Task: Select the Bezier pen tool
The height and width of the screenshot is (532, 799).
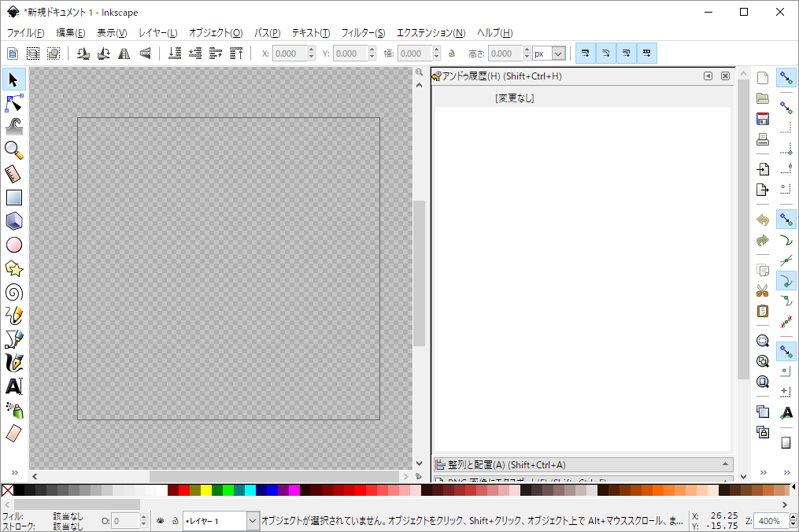Action: [x=13, y=339]
